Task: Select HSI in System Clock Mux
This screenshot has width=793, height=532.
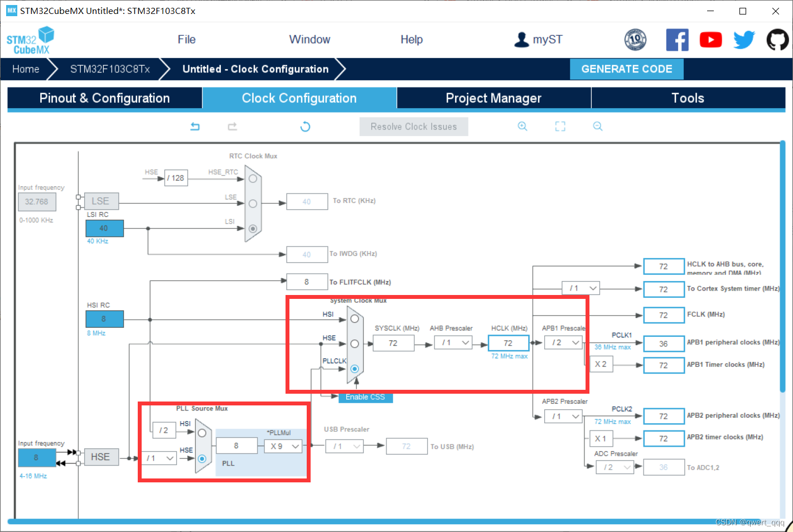Action: [354, 319]
